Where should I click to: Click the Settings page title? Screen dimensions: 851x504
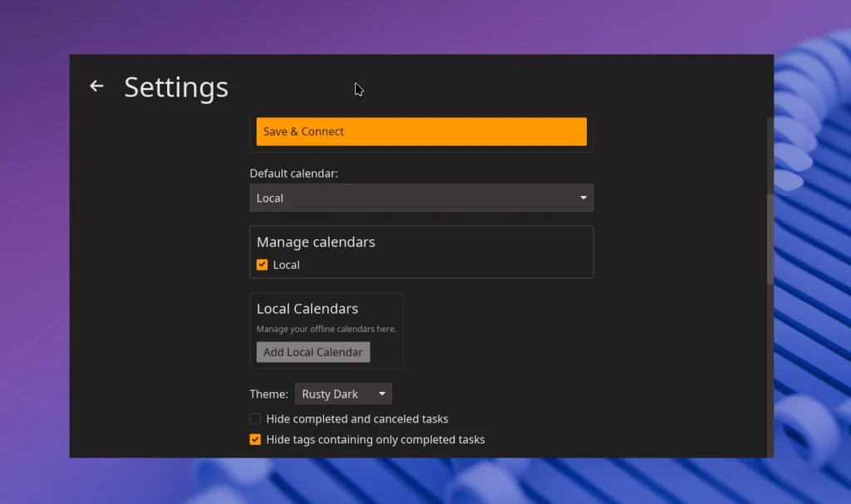point(176,87)
